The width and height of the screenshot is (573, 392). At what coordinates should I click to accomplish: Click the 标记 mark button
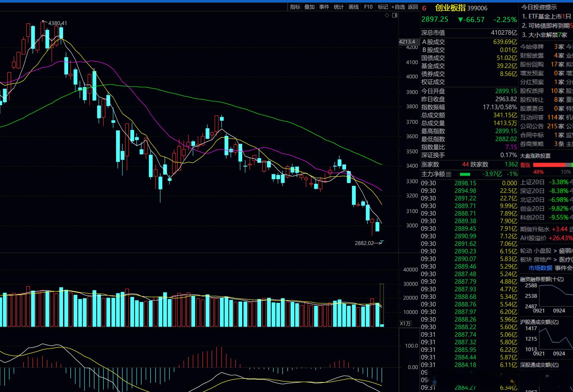pos(383,7)
